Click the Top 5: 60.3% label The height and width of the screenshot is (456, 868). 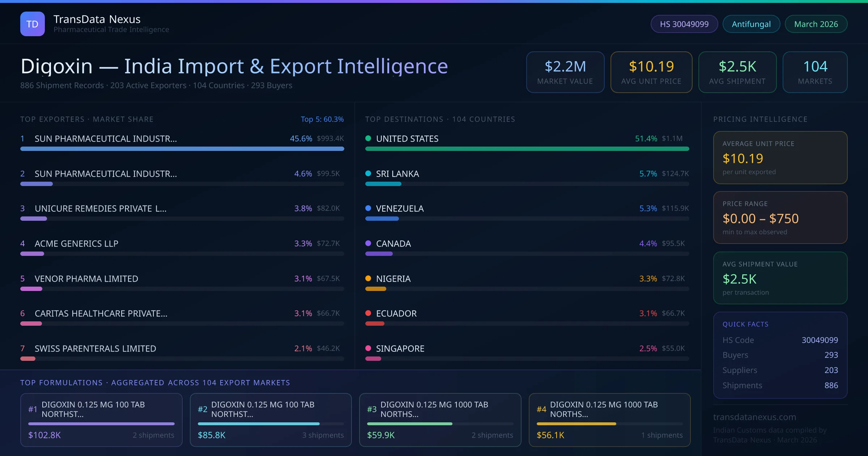tap(322, 119)
